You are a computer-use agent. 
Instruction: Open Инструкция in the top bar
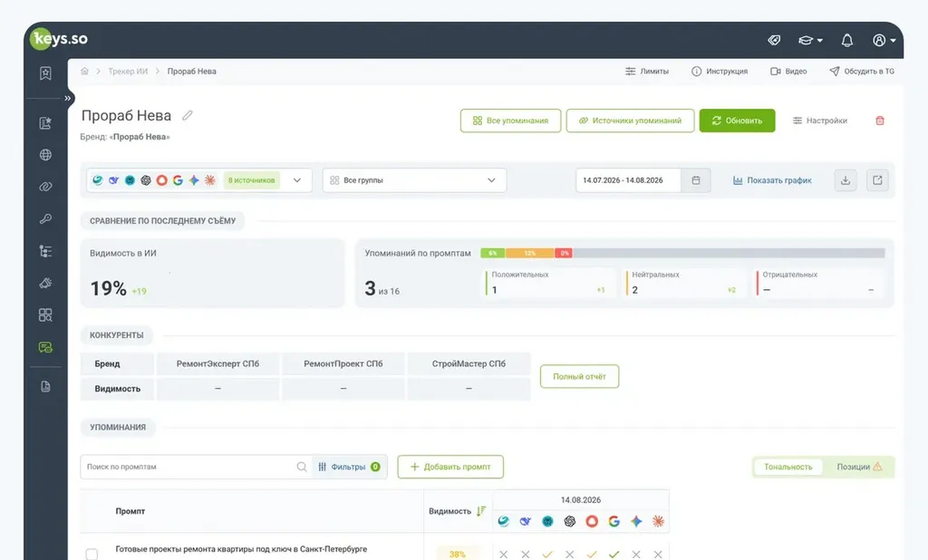720,71
